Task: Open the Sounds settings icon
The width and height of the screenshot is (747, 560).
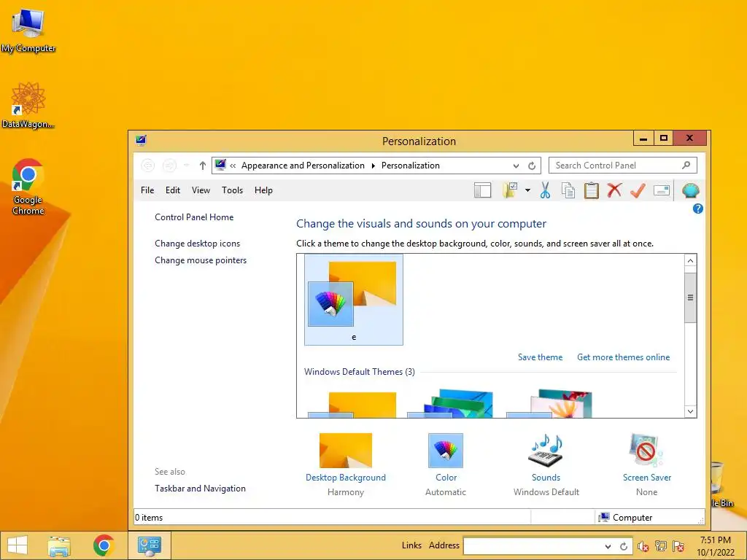Action: pos(546,450)
